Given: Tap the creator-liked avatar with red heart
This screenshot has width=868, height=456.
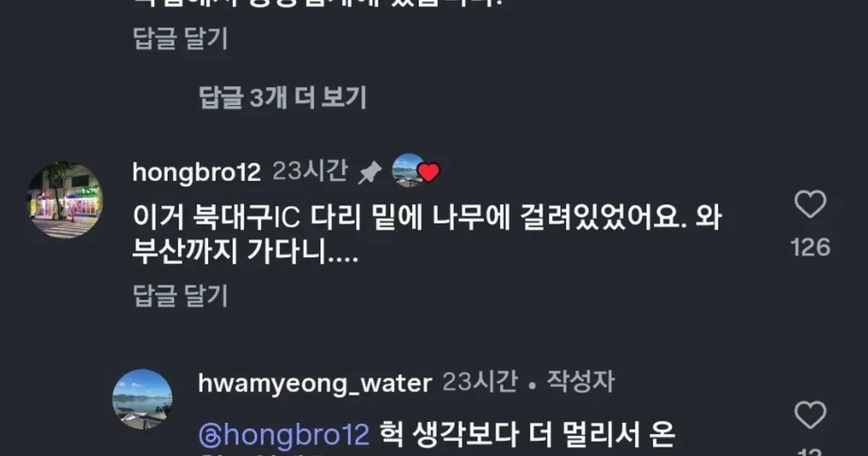Looking at the screenshot, I should click(409, 171).
